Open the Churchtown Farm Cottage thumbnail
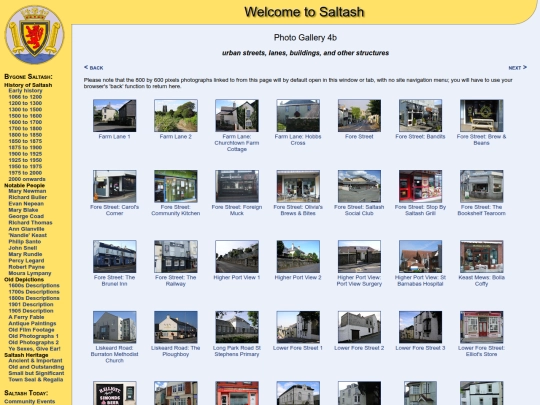 (237, 116)
